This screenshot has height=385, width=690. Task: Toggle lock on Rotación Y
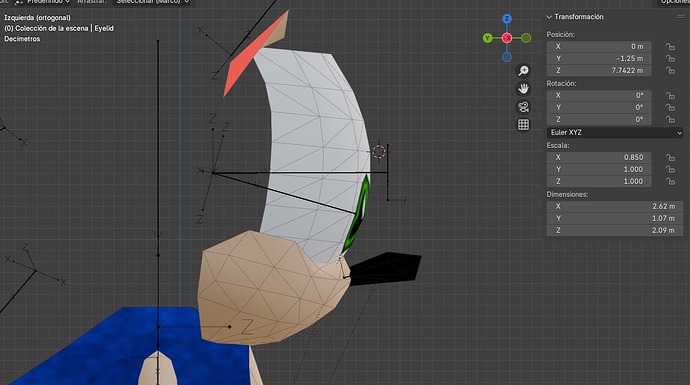(x=670, y=107)
